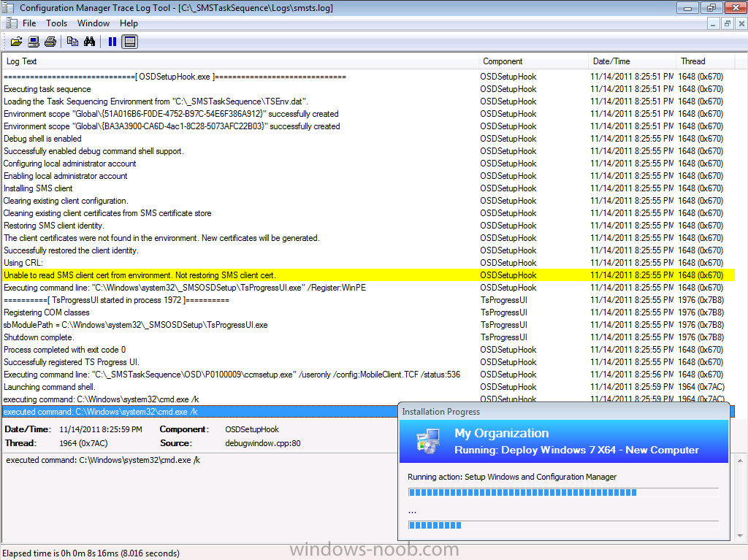Select "TsProgressUI started in process 1972" row
This screenshot has width=748, height=560.
click(369, 300)
